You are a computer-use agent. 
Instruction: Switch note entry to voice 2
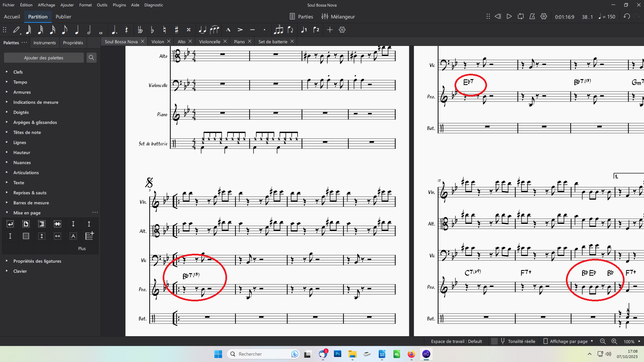316,29
